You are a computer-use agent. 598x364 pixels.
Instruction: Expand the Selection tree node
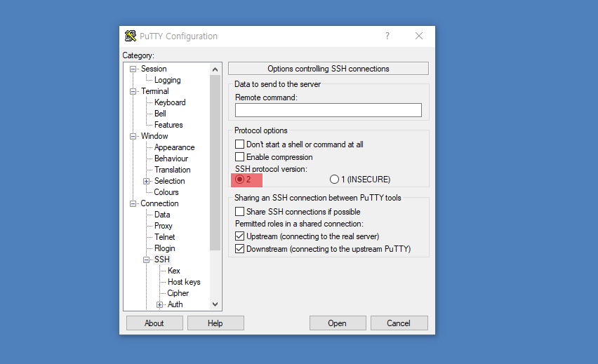[x=146, y=181]
